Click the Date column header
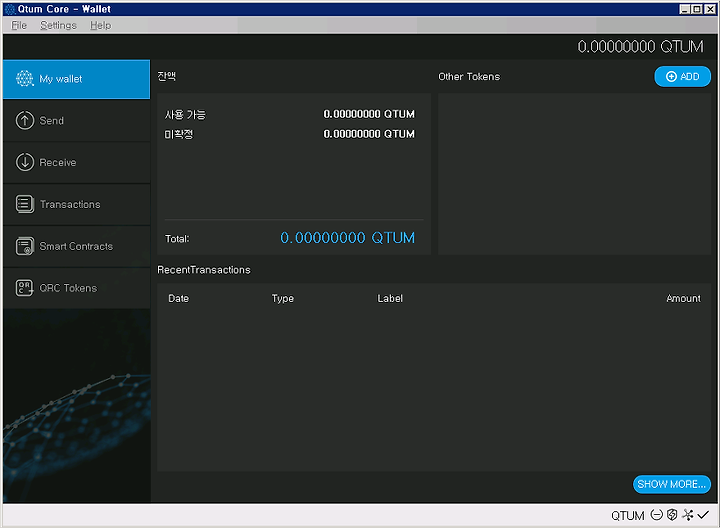 point(179,298)
